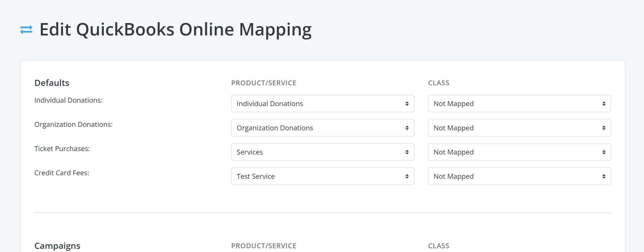Click the 'Individual Donations:' row label
Viewport: 644px width, 252px height.
(x=68, y=100)
